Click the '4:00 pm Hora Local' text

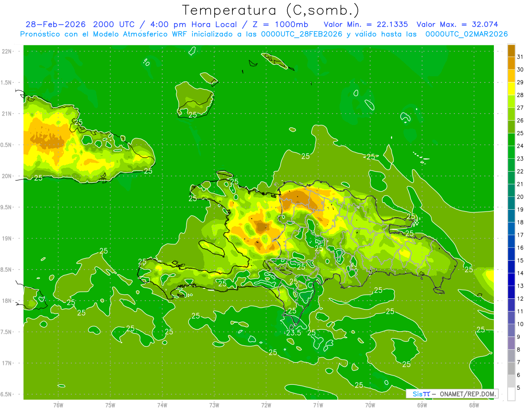[x=194, y=24]
